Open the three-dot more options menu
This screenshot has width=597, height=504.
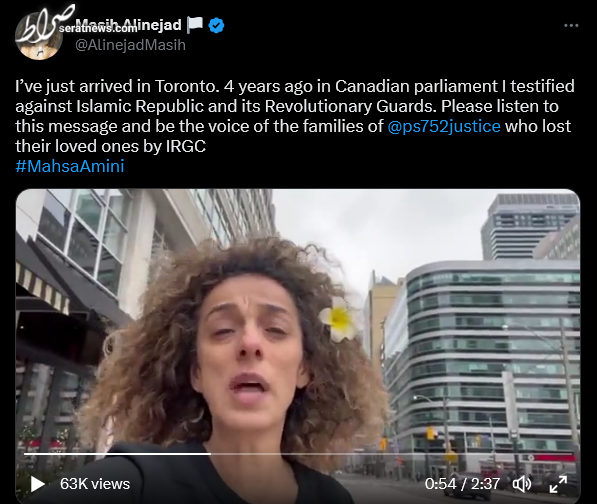pyautogui.click(x=571, y=26)
